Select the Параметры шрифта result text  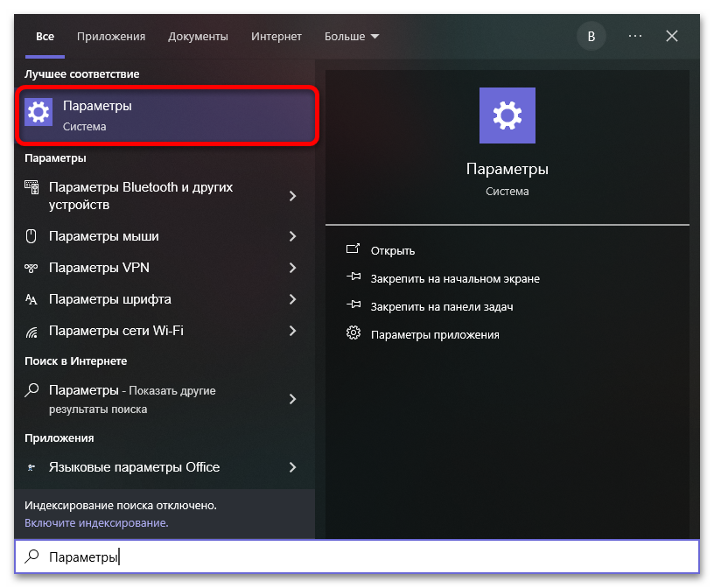[x=109, y=299]
